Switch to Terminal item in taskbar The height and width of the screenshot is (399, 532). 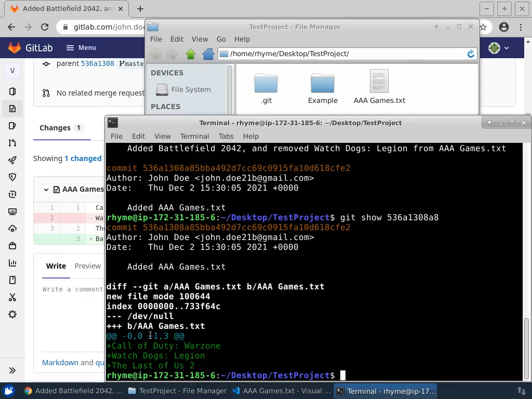[x=385, y=391]
